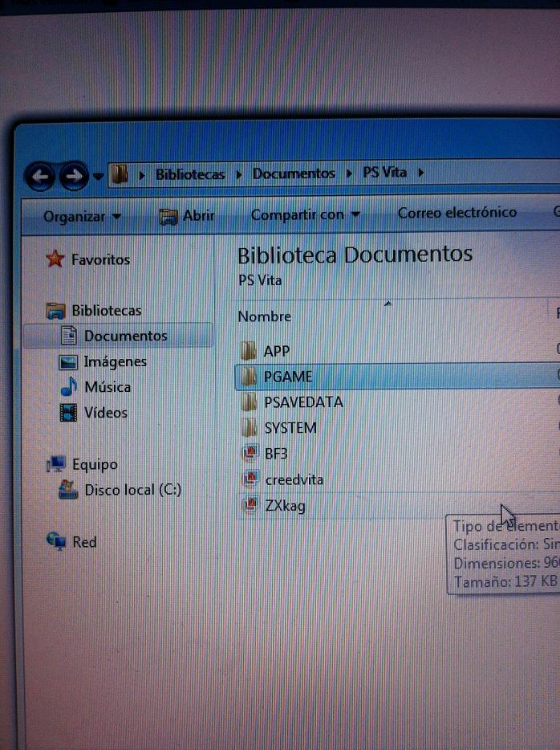
Task: Click the Bibliotecas library icon
Action: [x=56, y=311]
